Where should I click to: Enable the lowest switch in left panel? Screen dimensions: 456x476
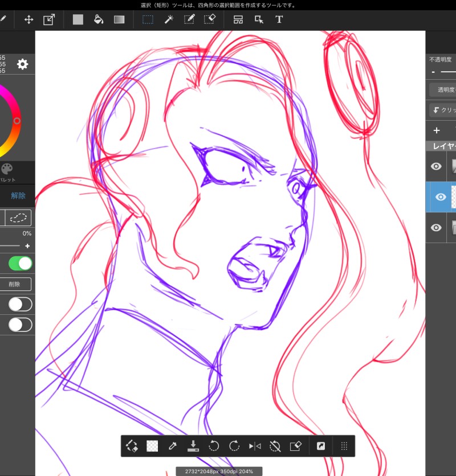[x=21, y=325]
